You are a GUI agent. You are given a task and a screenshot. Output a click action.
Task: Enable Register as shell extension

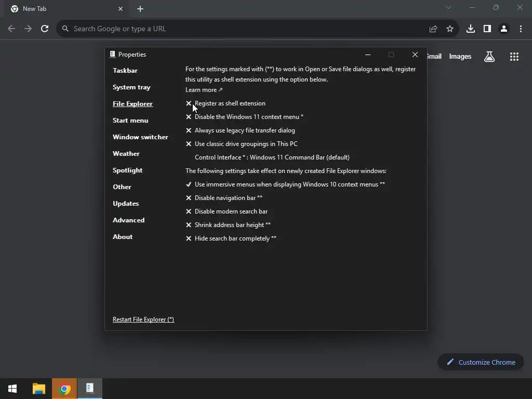click(230, 103)
